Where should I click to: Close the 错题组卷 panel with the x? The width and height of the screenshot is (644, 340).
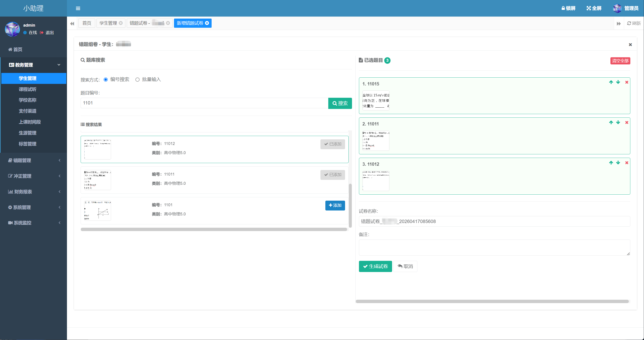click(630, 45)
